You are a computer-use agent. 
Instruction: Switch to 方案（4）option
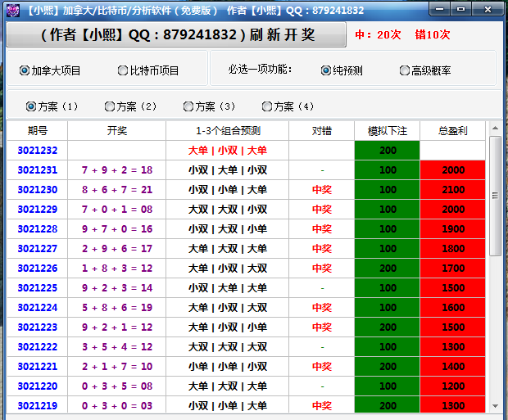point(267,106)
